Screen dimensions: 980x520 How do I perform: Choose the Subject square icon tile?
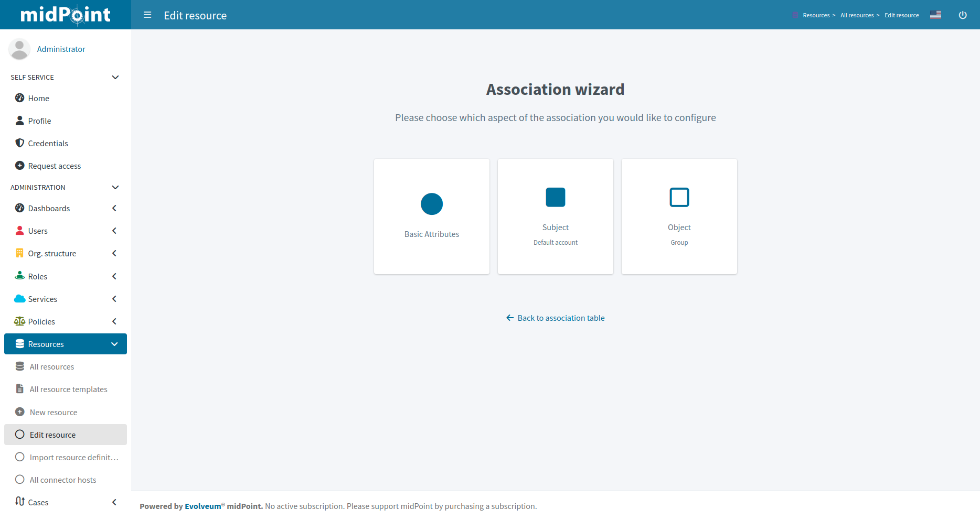coord(555,198)
